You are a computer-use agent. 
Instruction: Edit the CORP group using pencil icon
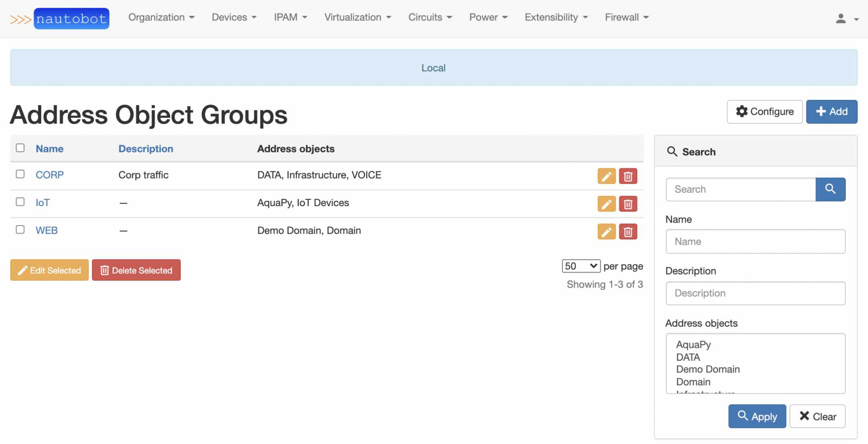606,176
